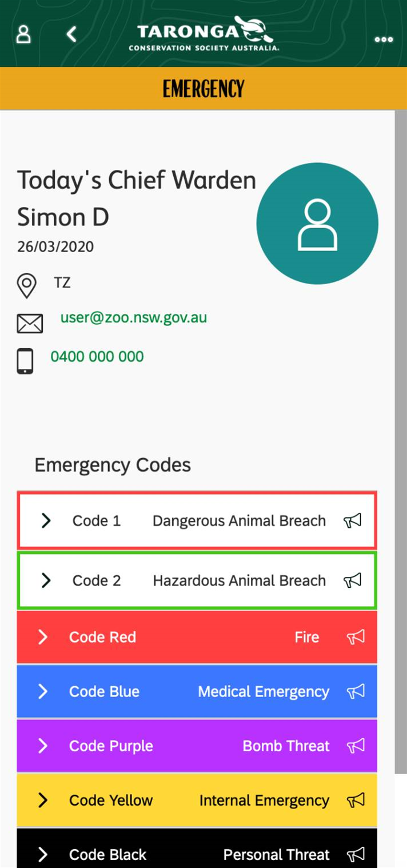Tap the Chief Warden avatar image
407x868 pixels.
(x=317, y=224)
